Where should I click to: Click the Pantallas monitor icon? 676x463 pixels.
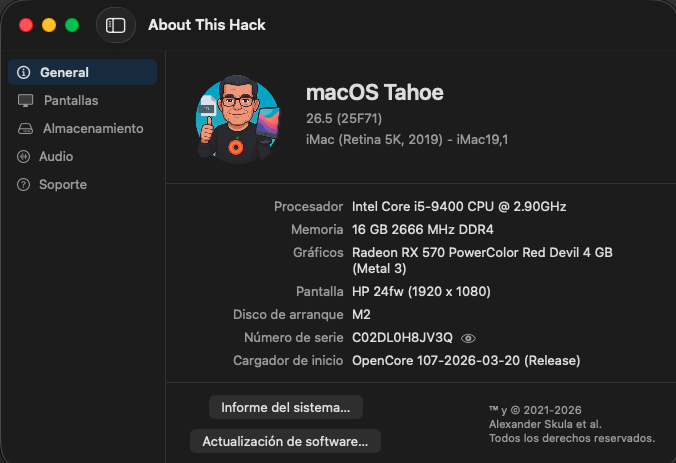(x=25, y=100)
